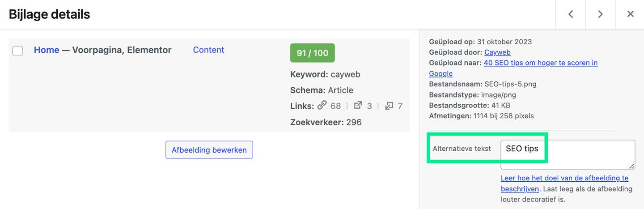Click the Bijlage details heading
Image resolution: width=644 pixels, height=209 pixels.
point(49,14)
